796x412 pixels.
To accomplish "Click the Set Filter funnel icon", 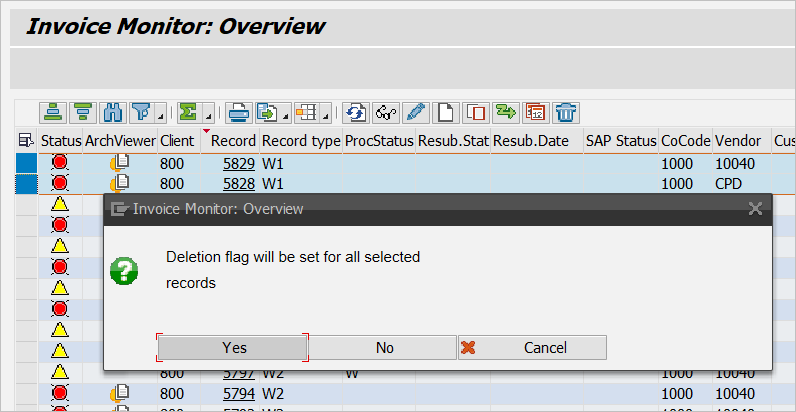I will point(140,111).
